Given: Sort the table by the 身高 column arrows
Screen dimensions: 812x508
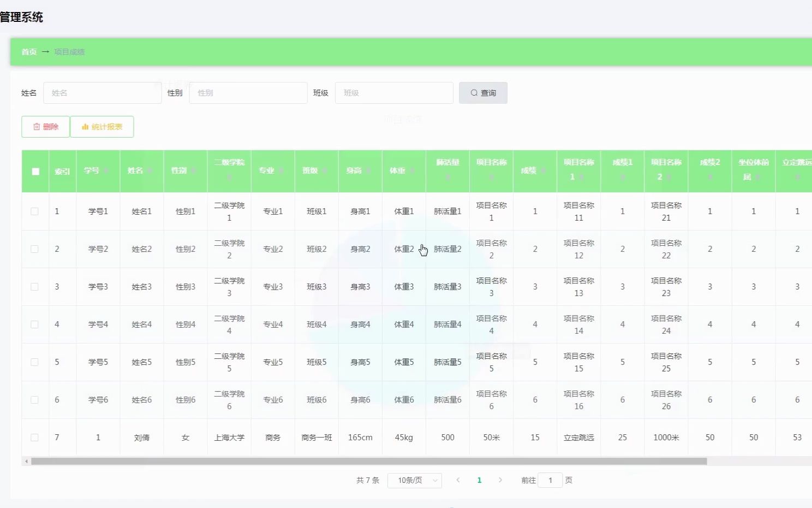Looking at the screenshot, I should point(368,171).
